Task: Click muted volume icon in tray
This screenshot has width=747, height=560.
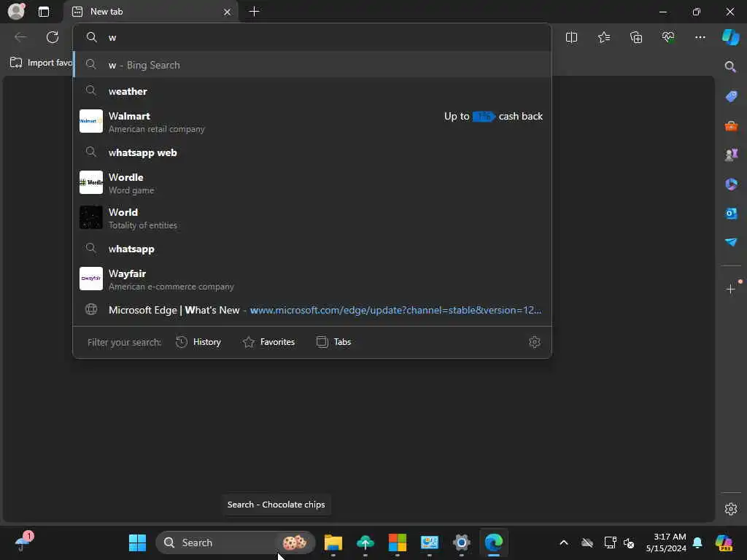Action: pyautogui.click(x=629, y=542)
